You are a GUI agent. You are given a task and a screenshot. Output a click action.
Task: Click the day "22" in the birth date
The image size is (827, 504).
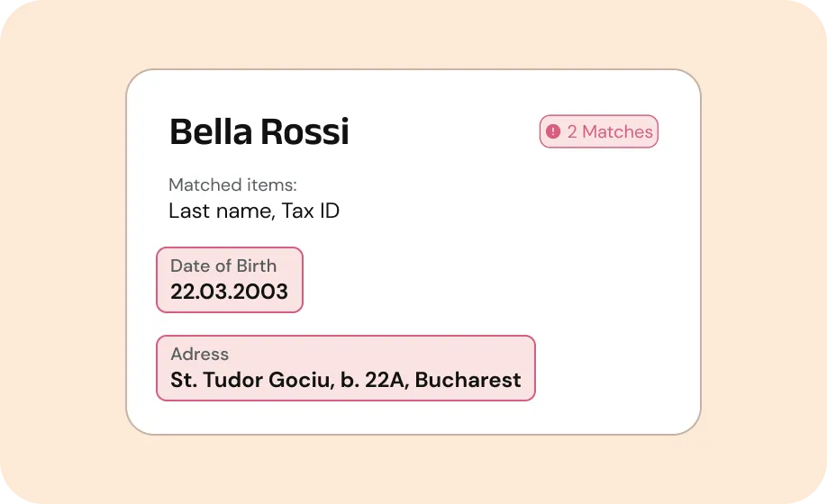(x=182, y=292)
